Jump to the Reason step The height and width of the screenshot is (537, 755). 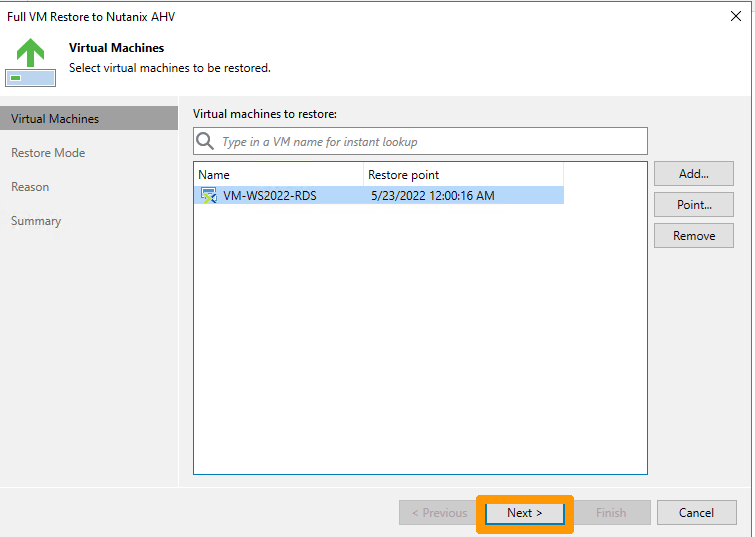[x=30, y=187]
